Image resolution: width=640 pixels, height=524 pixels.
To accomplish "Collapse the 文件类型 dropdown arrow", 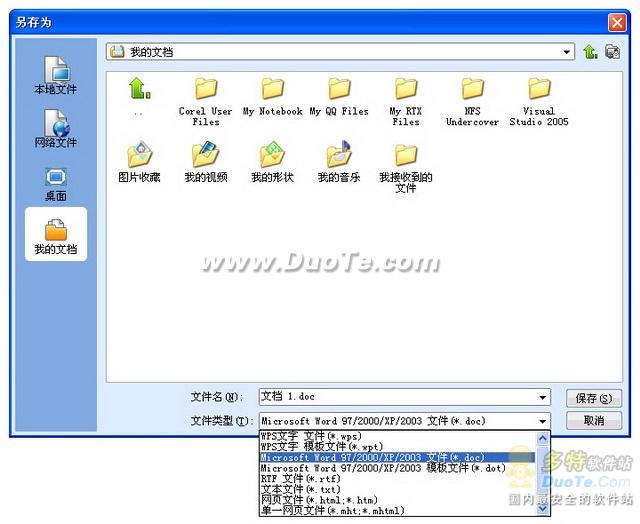I will pos(543,422).
